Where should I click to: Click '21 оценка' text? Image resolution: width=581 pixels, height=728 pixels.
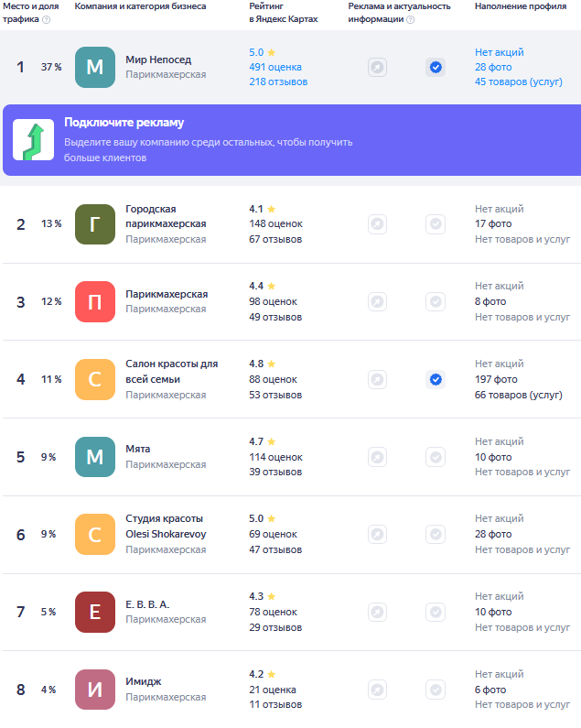click(273, 690)
